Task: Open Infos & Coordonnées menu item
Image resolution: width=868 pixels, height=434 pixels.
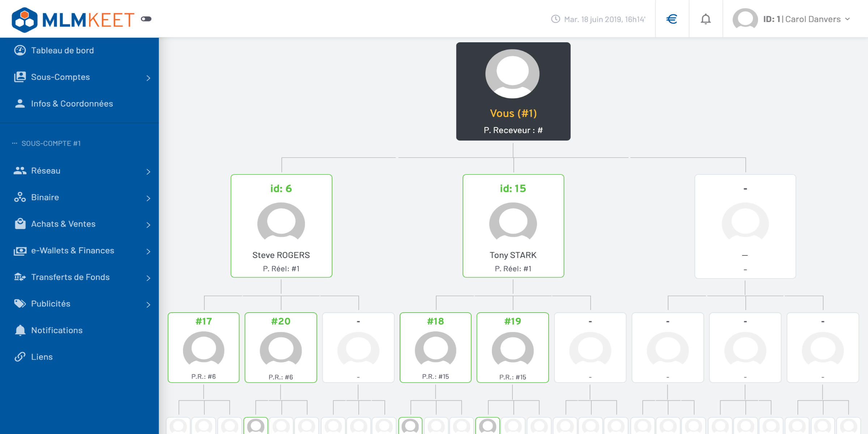Action: click(x=72, y=104)
